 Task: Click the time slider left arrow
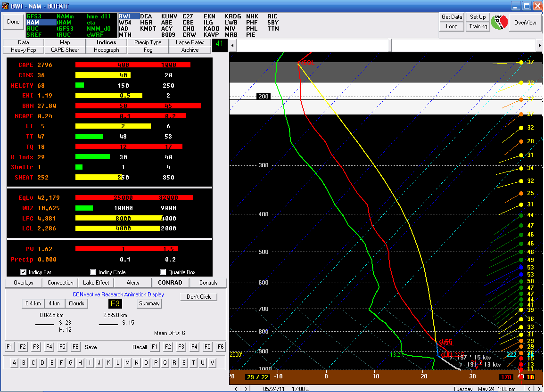click(232, 45)
